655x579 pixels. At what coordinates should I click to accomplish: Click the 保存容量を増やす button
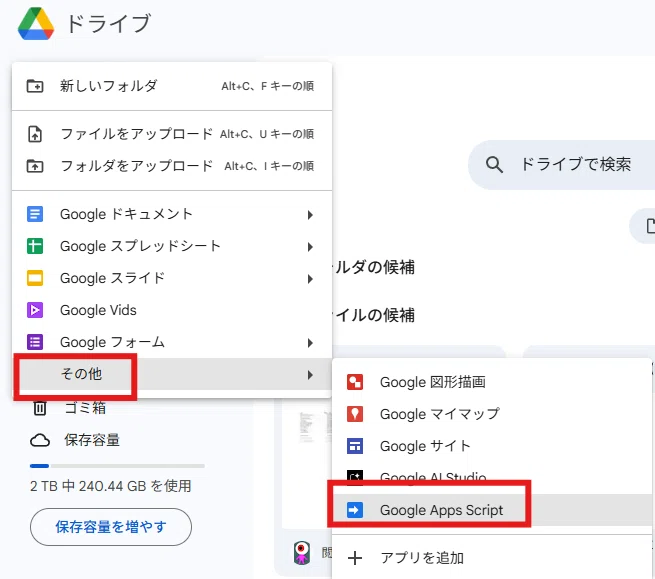pyautogui.click(x=111, y=527)
